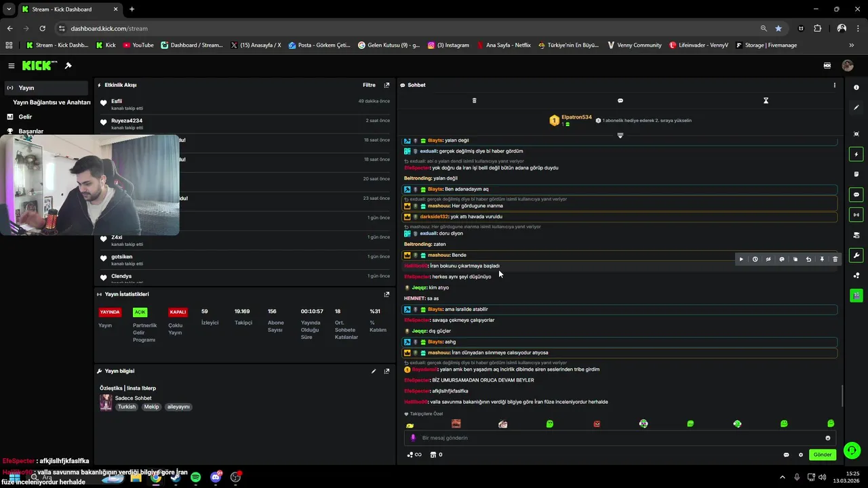Click the info icon in right sidebar
The image size is (868, 488).
pos(856,87)
